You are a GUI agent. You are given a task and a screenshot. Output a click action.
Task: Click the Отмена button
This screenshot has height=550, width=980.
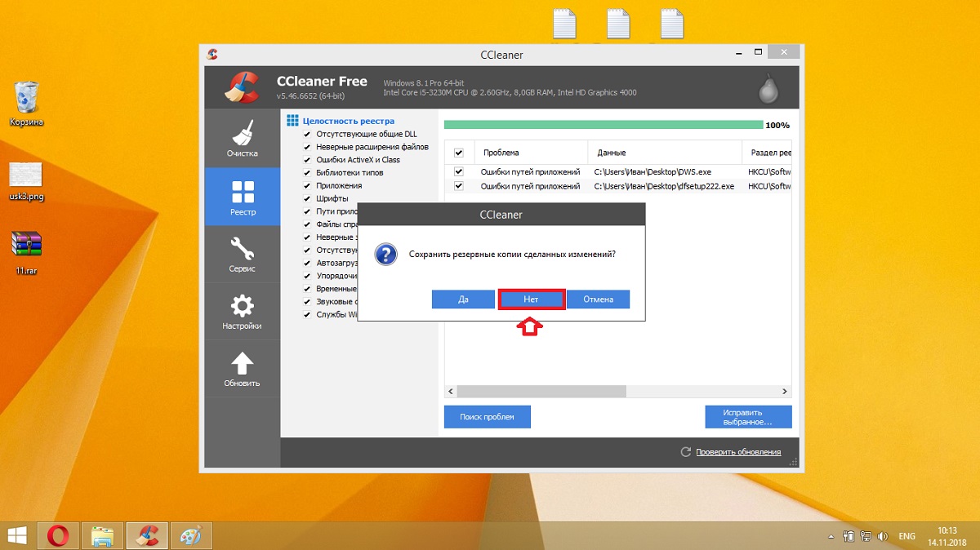(599, 299)
